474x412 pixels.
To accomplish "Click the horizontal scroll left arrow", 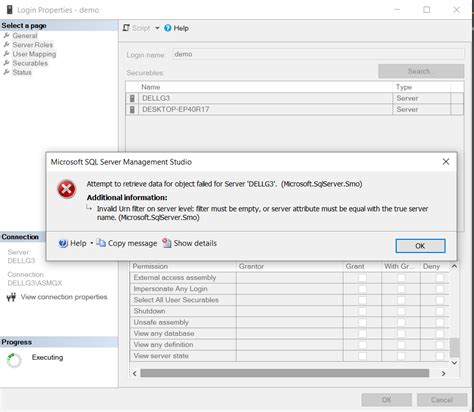I will (x=134, y=373).
